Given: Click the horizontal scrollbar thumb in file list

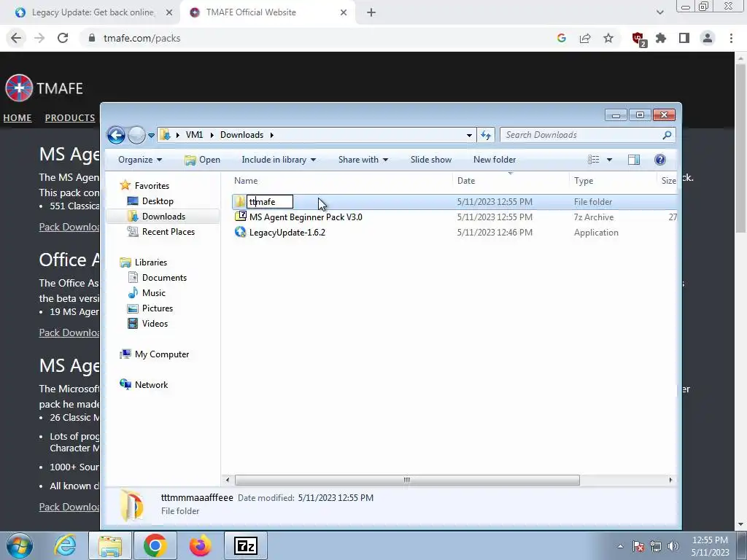Looking at the screenshot, I should tap(407, 480).
